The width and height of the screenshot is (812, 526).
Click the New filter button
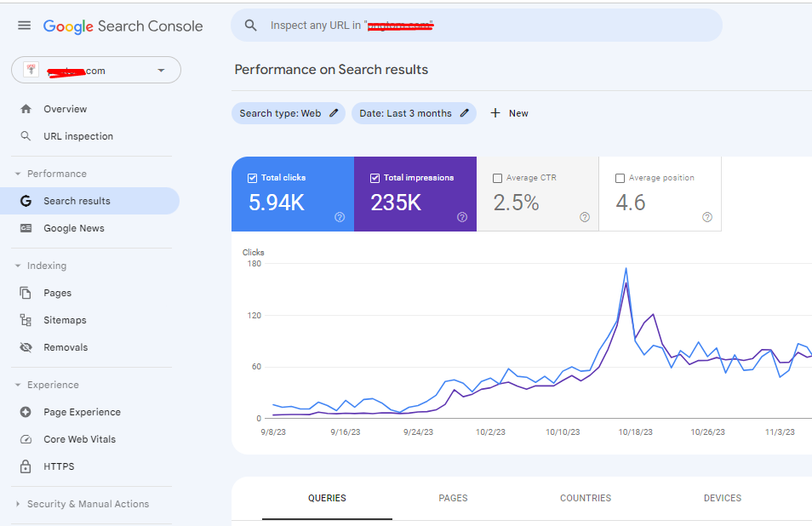click(509, 113)
